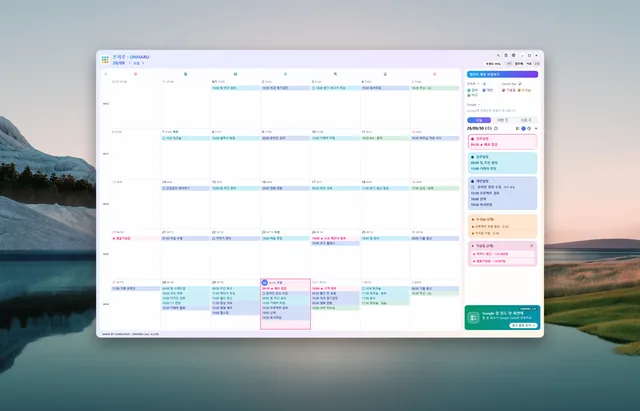This screenshot has width=640, height=411.
Task: Click the title bar icon directly left of gear
Action: click(x=506, y=56)
